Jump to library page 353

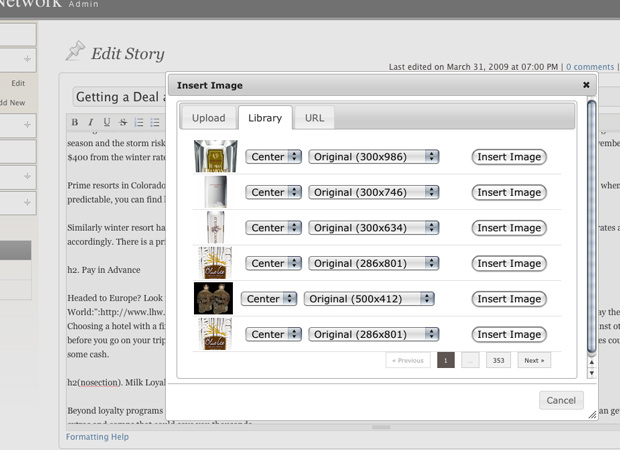click(498, 360)
